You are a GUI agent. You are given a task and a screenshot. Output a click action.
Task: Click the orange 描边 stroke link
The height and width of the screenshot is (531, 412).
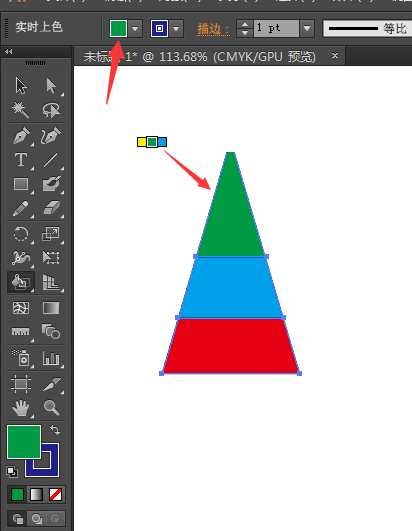213,29
